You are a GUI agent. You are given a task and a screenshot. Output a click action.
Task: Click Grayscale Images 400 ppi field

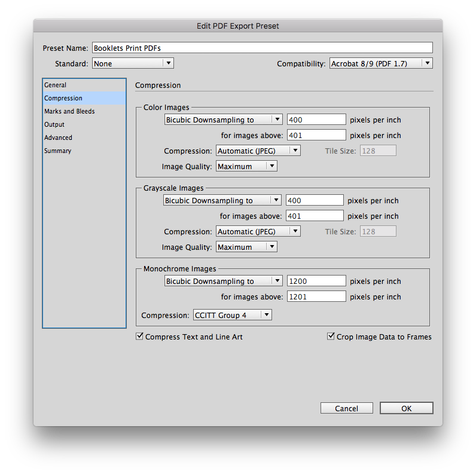315,200
